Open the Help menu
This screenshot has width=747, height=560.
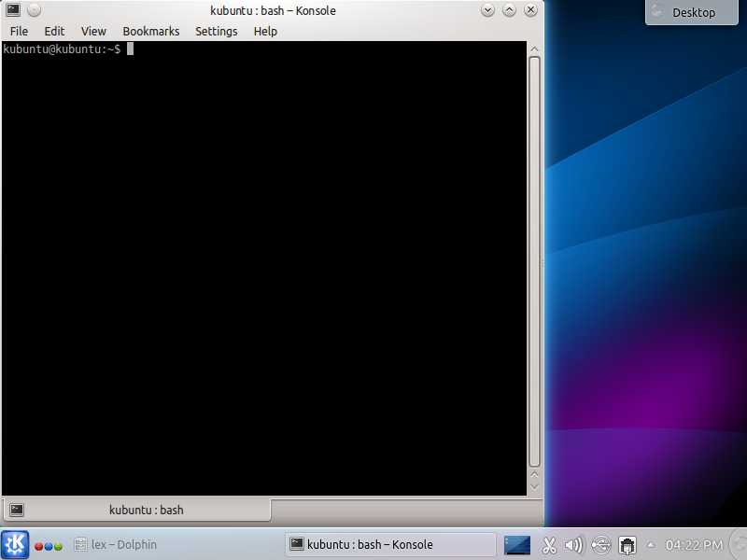pos(265,31)
